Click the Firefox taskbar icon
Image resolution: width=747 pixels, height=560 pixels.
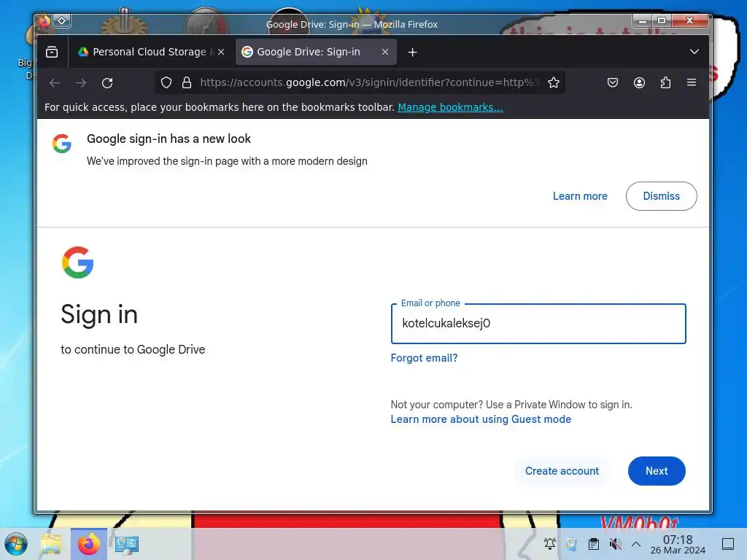pos(88,544)
